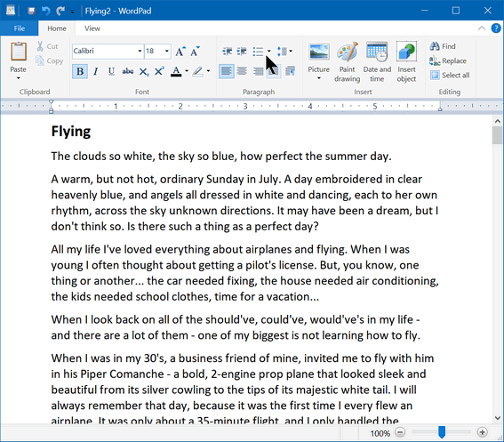Click Find in Editing group
The height and width of the screenshot is (442, 504).
[443, 46]
